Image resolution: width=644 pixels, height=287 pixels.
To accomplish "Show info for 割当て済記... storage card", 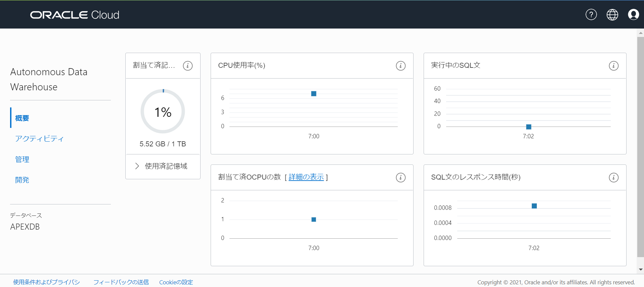I will 188,66.
